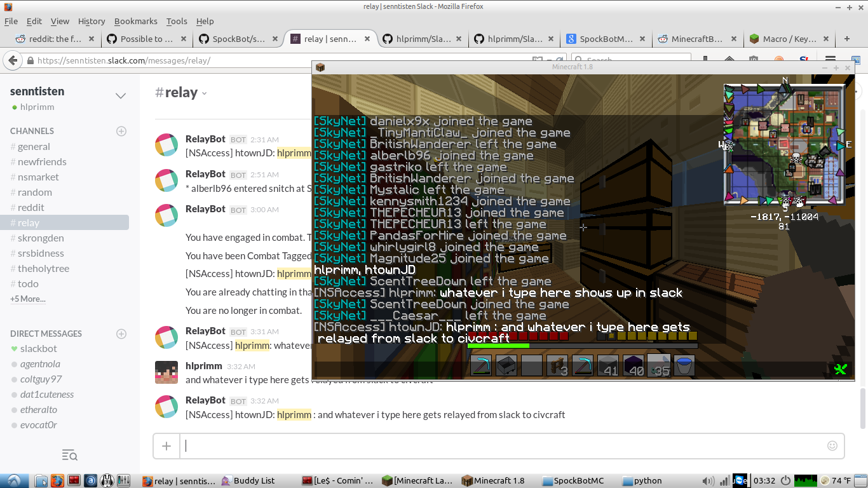Viewport: 868px width, 488px height.
Task: Open the Firefox hamburger menu
Action: point(830,59)
